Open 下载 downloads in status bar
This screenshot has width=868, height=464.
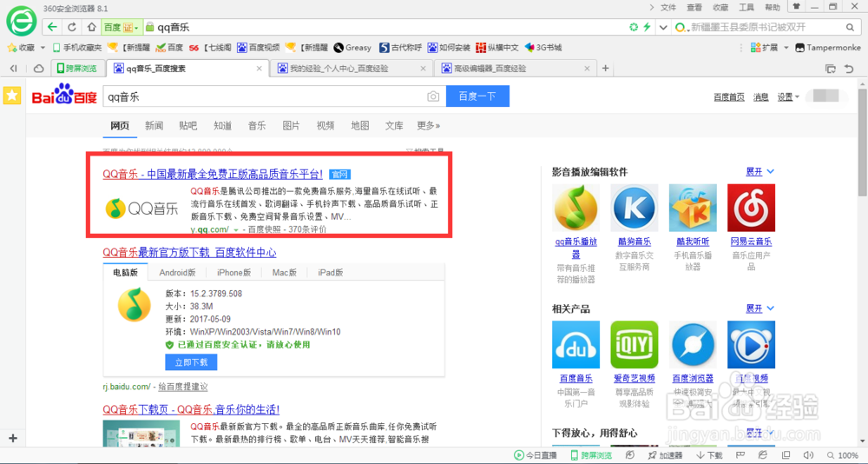(708, 455)
